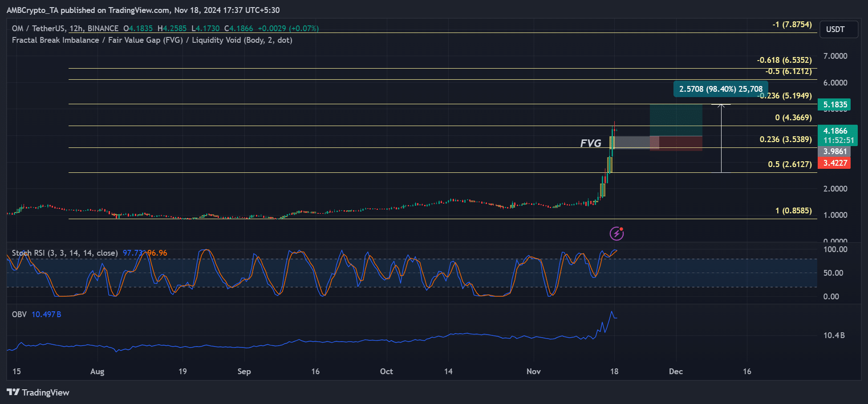Viewport: 868px width, 404px height.
Task: Click the TradingView logo at the bottom
Action: 38,392
